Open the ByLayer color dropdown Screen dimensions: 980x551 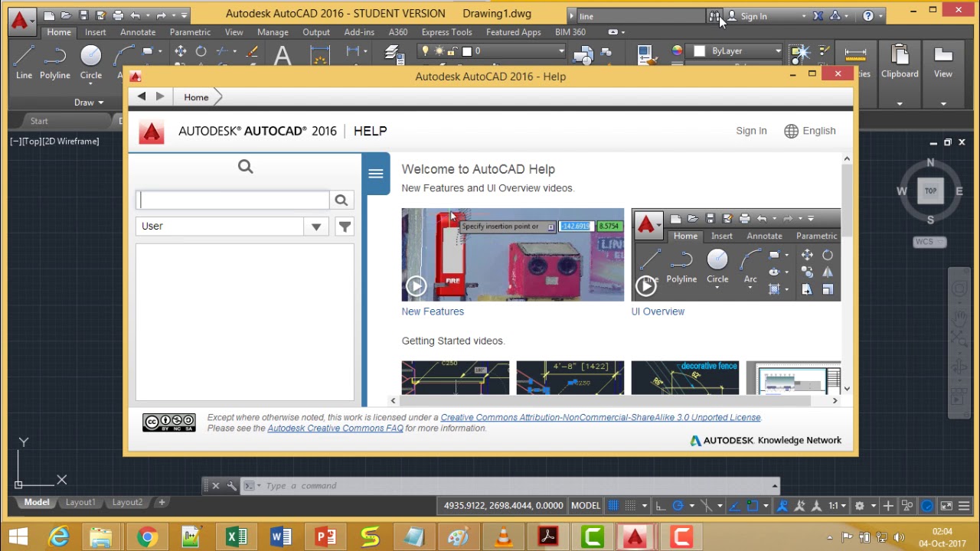778,51
